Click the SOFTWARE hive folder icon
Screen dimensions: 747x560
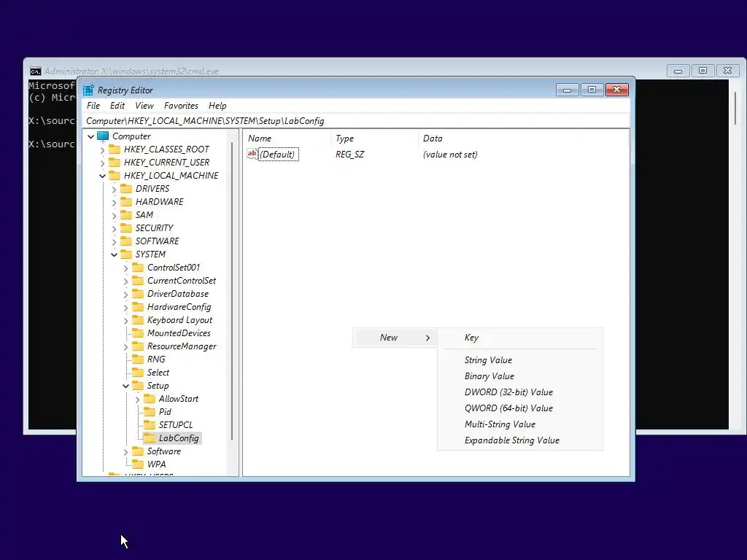pos(126,241)
